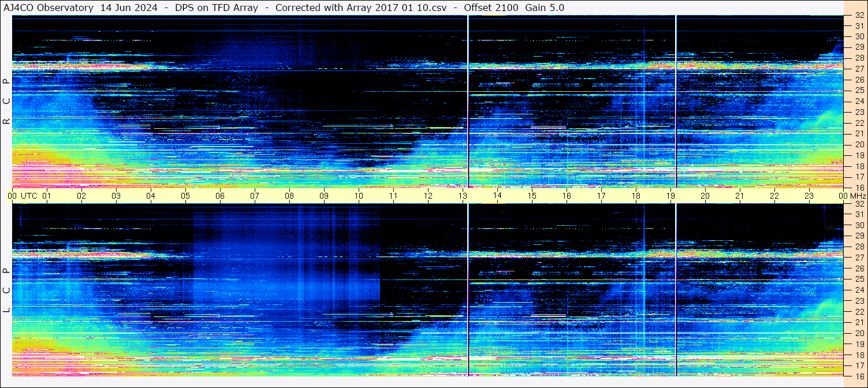Click the white gap line after 19 UTC in LCP panel

[x=676, y=290]
